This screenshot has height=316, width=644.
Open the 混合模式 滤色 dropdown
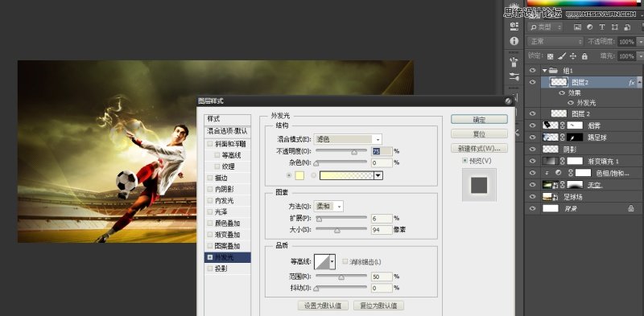click(x=348, y=139)
